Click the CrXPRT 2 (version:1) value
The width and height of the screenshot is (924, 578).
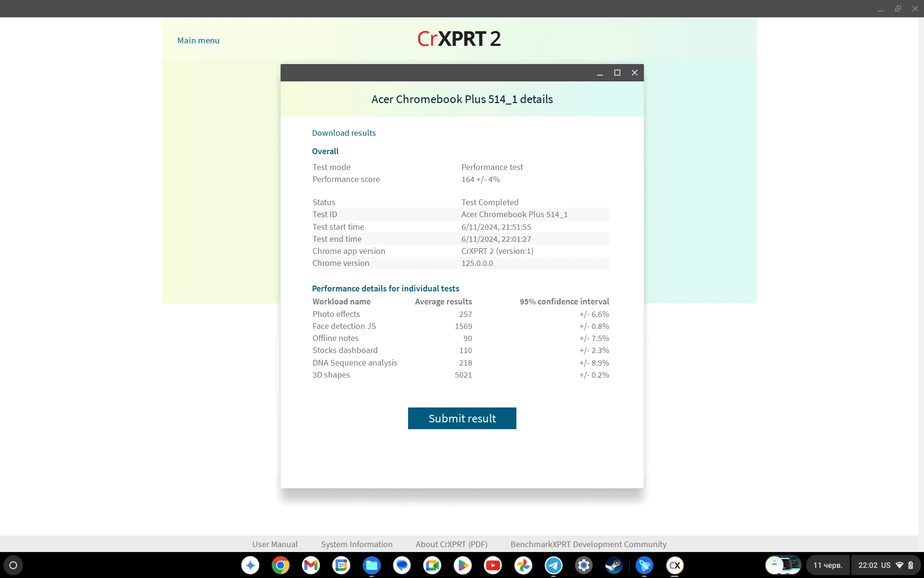pos(497,251)
